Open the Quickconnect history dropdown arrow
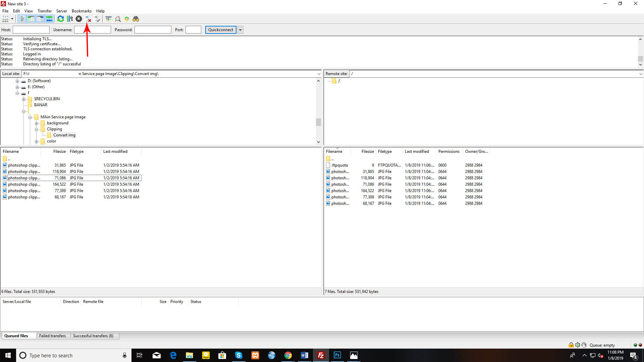 pos(240,30)
